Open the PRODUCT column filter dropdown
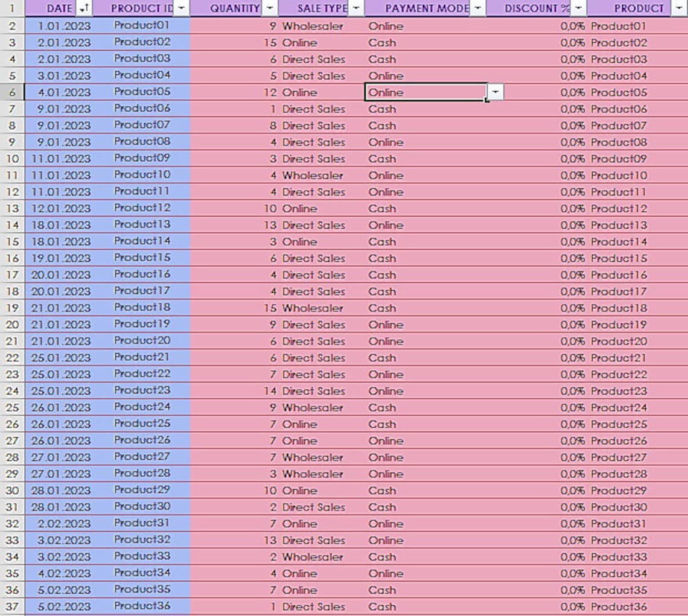The width and height of the screenshot is (688, 616). 678,8
